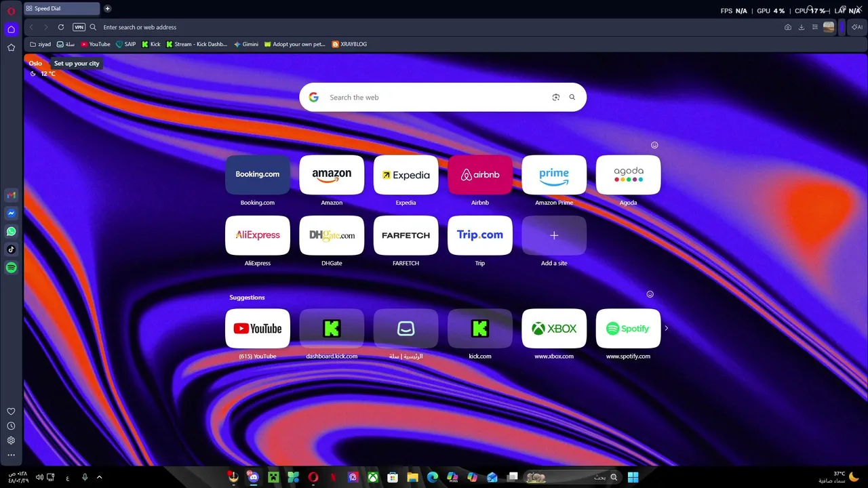868x488 pixels.
Task: Open the Opera menu logo
Action: [11, 11]
